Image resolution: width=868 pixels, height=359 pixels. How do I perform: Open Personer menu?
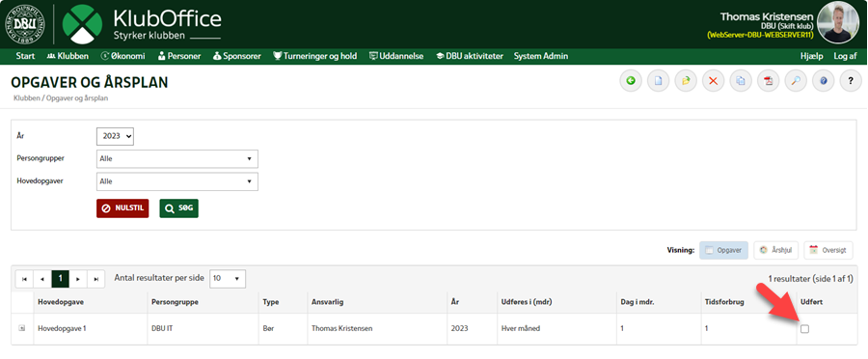(x=179, y=56)
